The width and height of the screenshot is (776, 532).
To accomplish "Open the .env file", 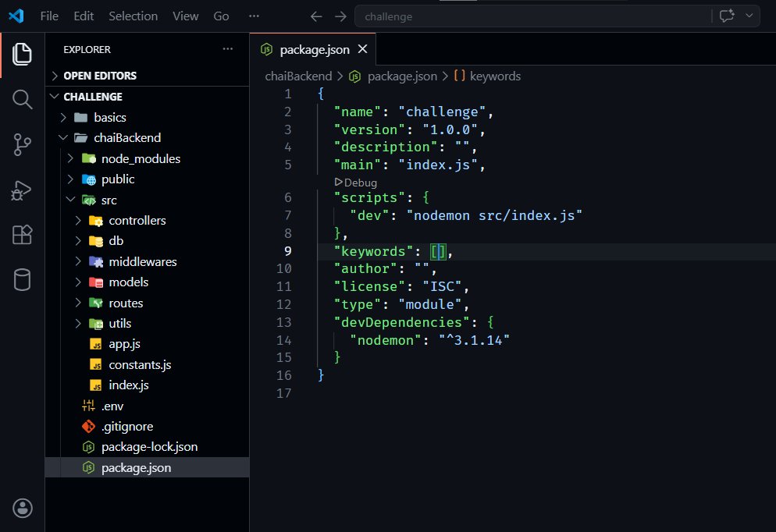I will 147,406.
